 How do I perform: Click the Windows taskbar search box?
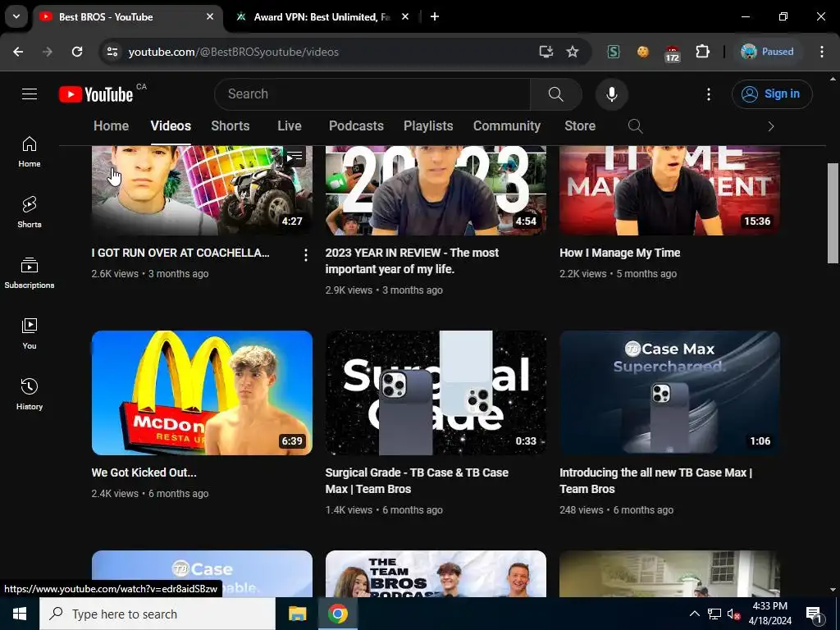pos(157,614)
